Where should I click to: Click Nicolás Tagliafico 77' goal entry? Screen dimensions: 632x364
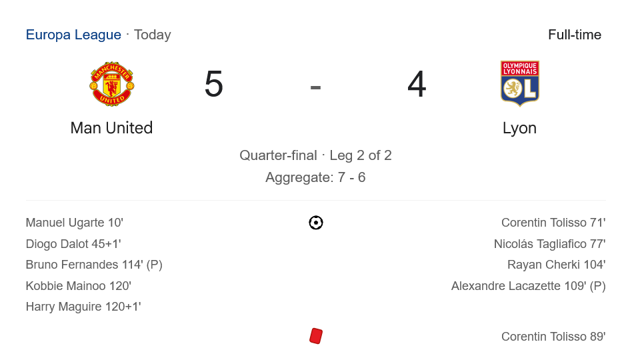pyautogui.click(x=549, y=244)
